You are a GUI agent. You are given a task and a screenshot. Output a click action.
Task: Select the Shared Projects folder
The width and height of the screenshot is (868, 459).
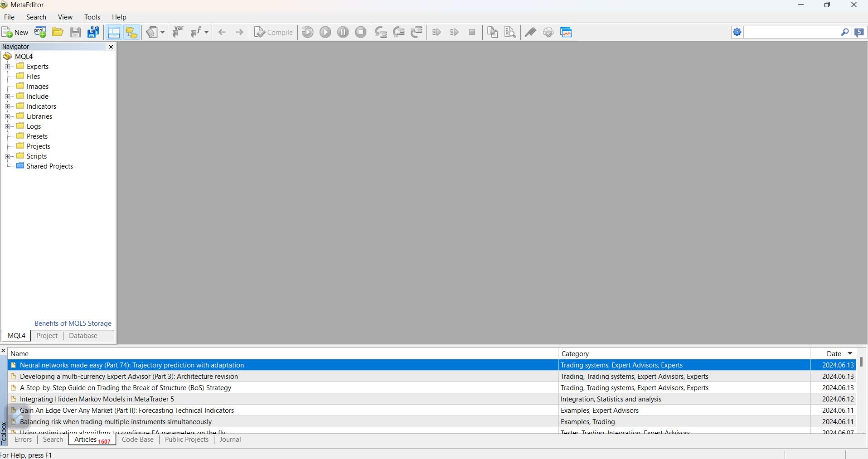point(50,166)
